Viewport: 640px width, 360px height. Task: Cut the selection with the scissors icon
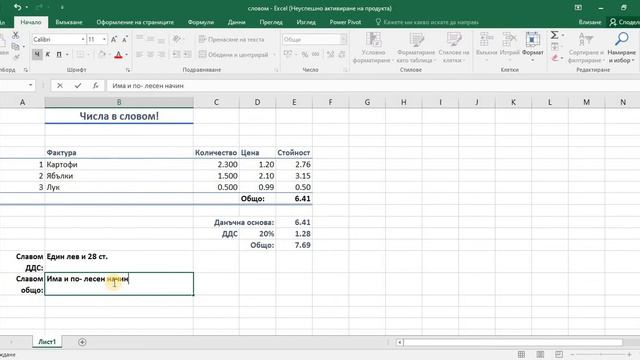(x=16, y=36)
